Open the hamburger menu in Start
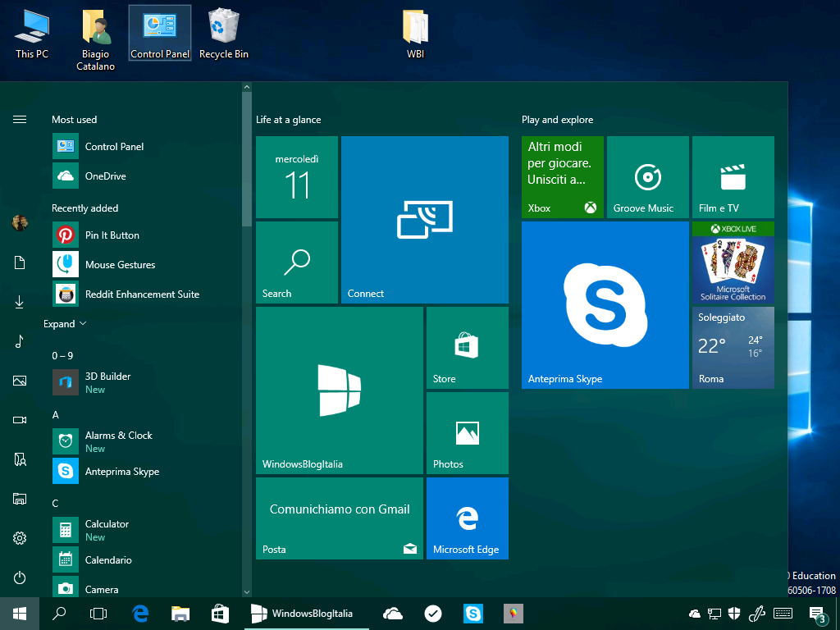 tap(20, 120)
